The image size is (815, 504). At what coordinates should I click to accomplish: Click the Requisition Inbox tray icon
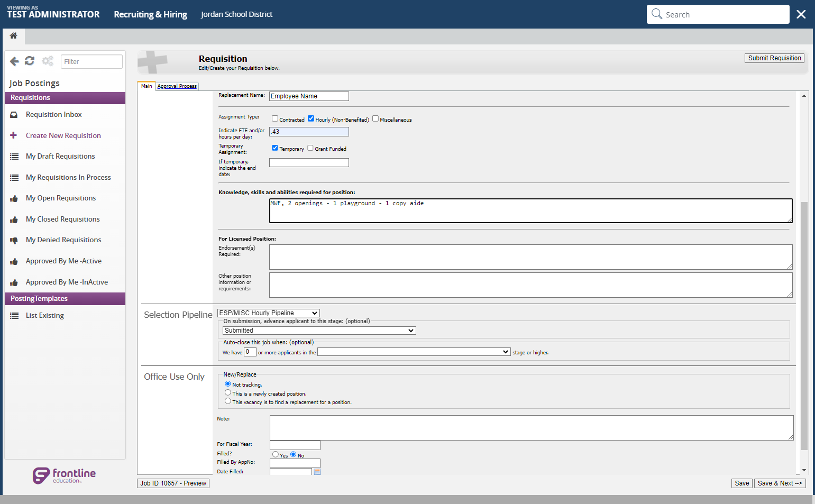pyautogui.click(x=14, y=115)
